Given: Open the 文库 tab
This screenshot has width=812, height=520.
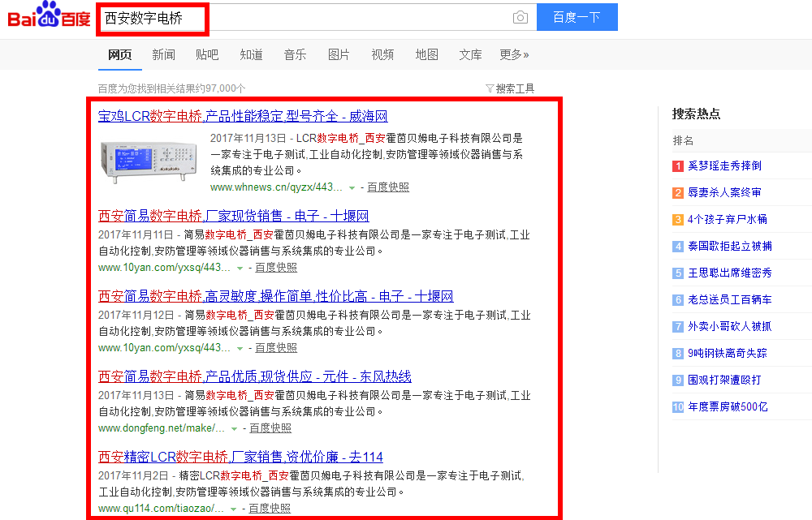Looking at the screenshot, I should [470, 55].
